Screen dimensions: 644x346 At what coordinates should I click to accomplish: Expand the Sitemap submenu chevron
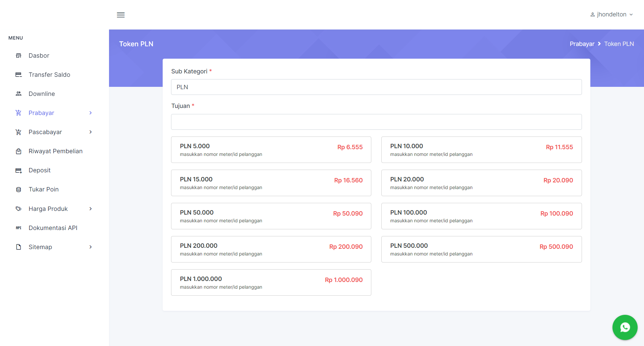click(91, 247)
